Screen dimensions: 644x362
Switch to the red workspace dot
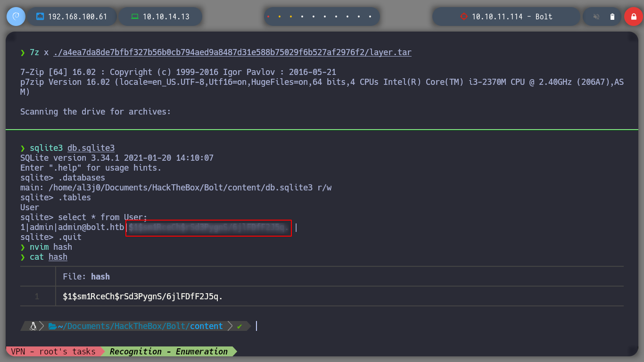(268, 16)
